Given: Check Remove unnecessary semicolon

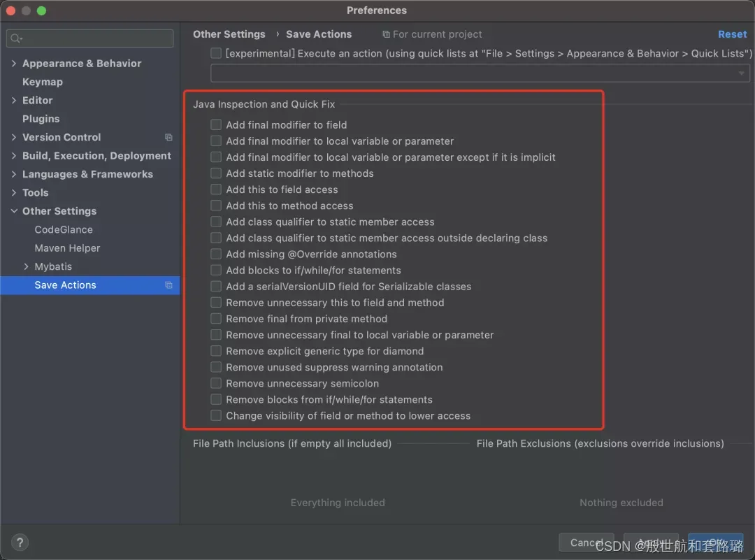Looking at the screenshot, I should 216,383.
